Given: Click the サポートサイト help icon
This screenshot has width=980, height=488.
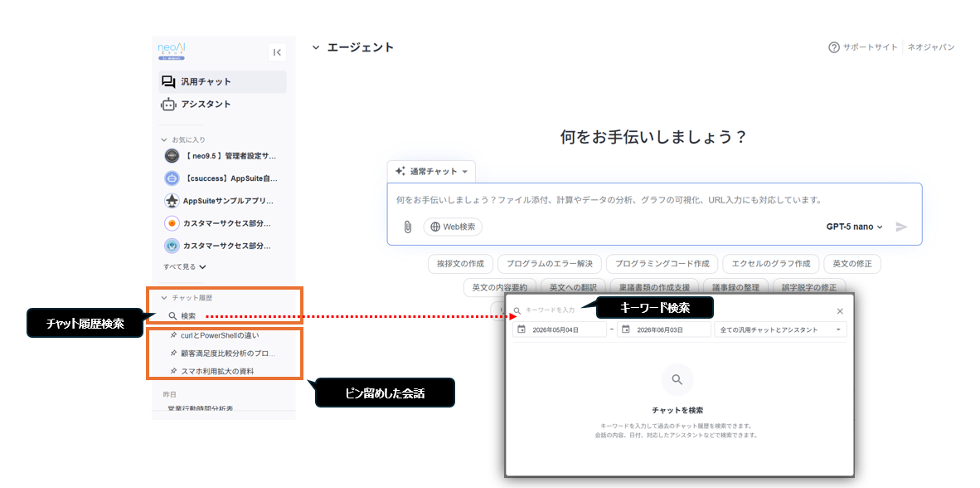Looking at the screenshot, I should pos(834,47).
